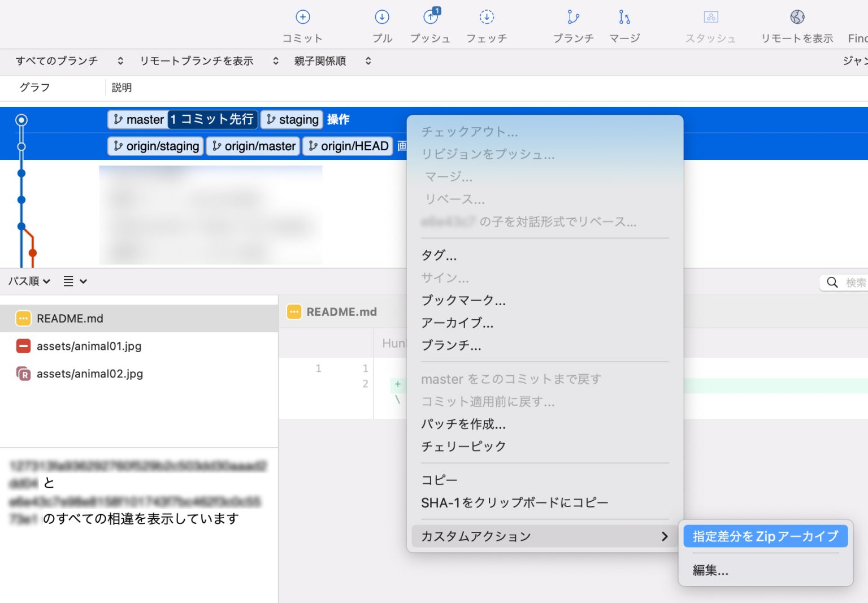Choose タグ… from the context menu
This screenshot has height=603, width=868.
439,255
